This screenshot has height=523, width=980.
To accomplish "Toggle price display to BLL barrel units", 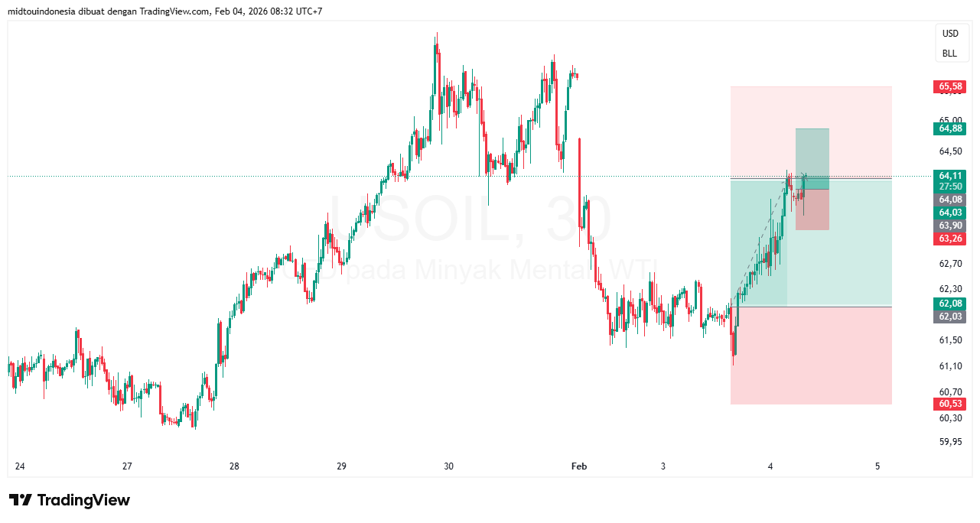I will point(951,53).
